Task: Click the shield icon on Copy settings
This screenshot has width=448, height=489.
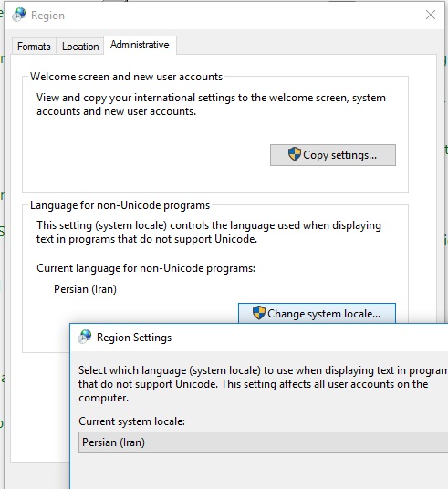Action: (x=294, y=154)
